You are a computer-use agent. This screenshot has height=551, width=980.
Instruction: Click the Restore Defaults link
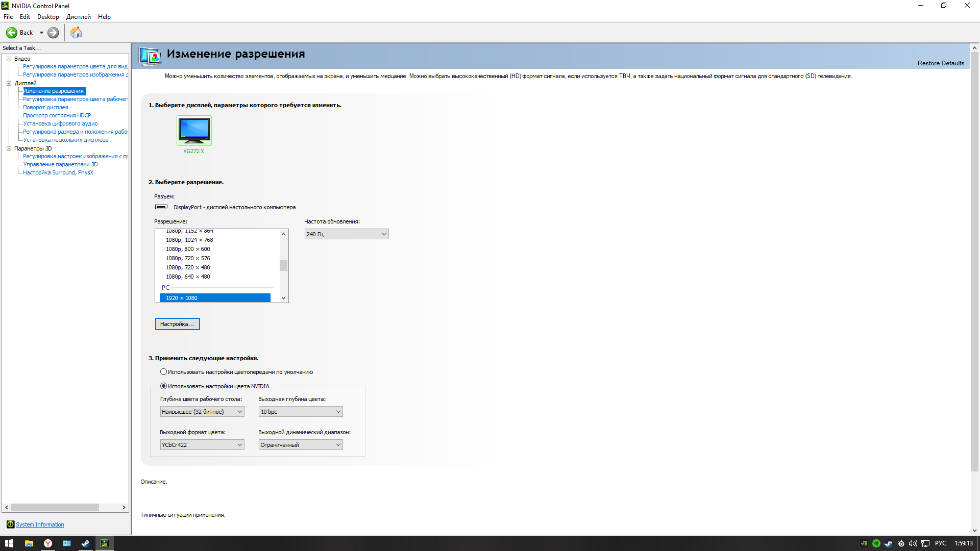(x=941, y=63)
